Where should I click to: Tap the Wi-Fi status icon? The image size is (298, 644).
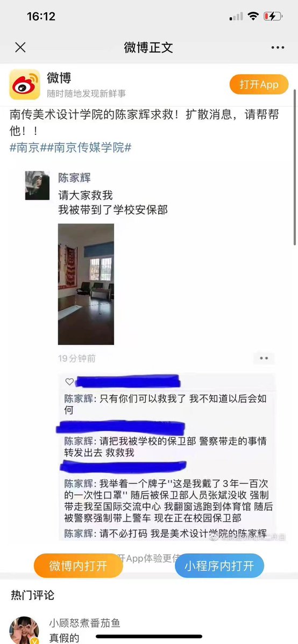point(253,17)
